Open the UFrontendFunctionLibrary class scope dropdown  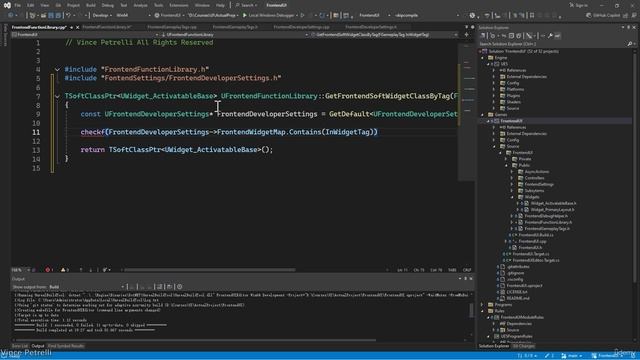234,35
